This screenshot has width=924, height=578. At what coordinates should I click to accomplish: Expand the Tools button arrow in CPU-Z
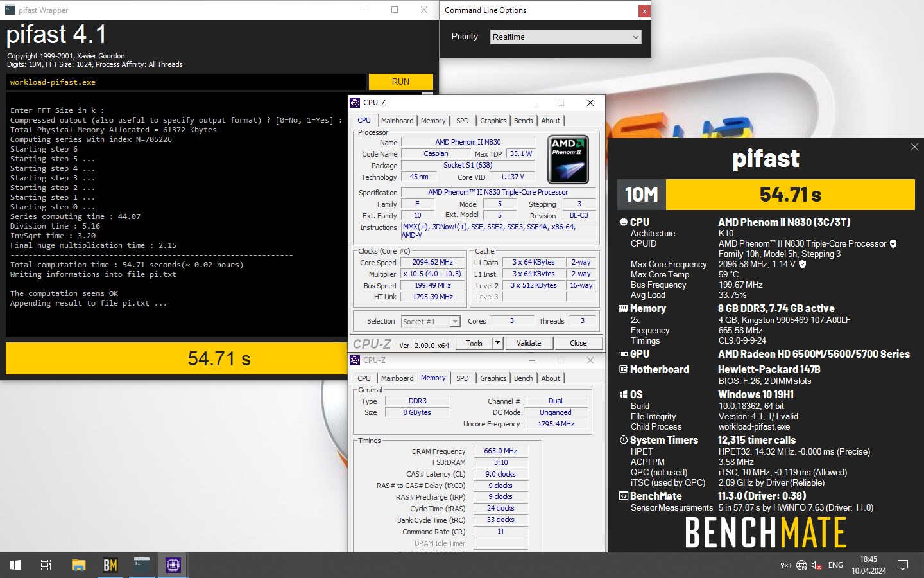tap(497, 343)
